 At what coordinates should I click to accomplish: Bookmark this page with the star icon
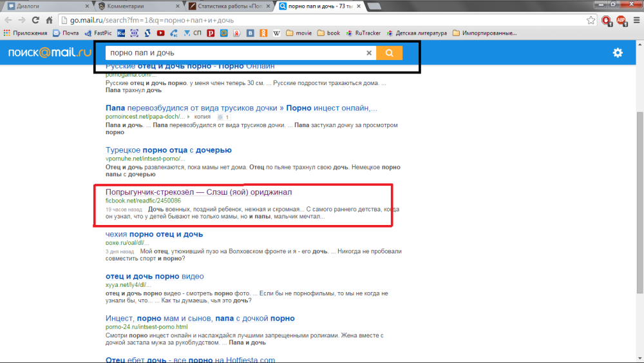[x=591, y=20]
